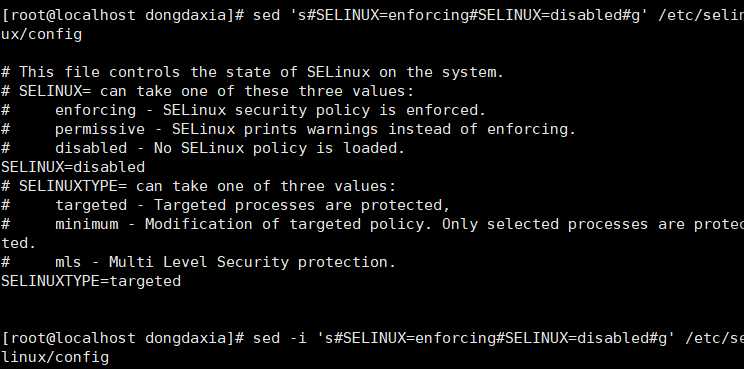This screenshot has width=744, height=369.
Task: Click the SELINUX=disabled line
Action: tap(73, 167)
